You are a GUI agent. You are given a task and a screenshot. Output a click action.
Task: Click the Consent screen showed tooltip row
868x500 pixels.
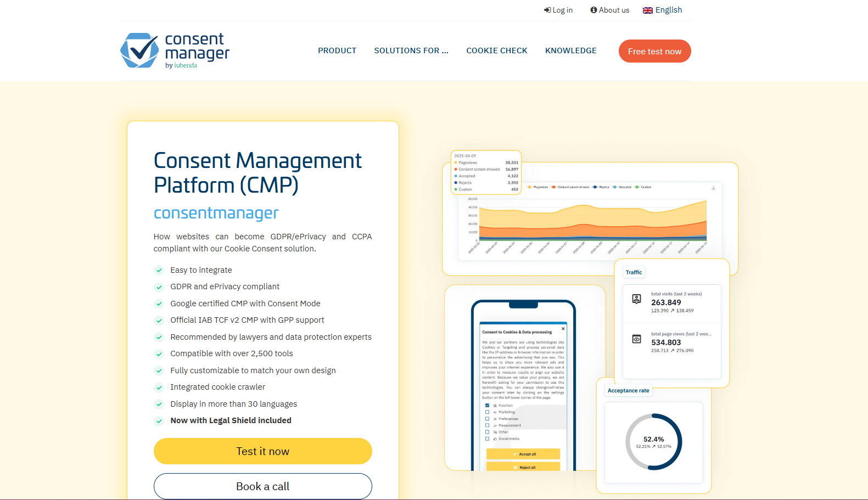(x=486, y=170)
